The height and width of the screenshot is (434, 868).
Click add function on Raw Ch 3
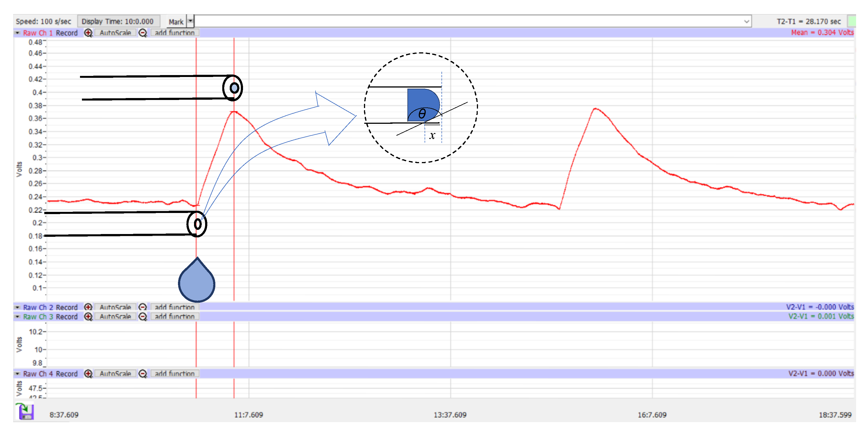tap(175, 317)
